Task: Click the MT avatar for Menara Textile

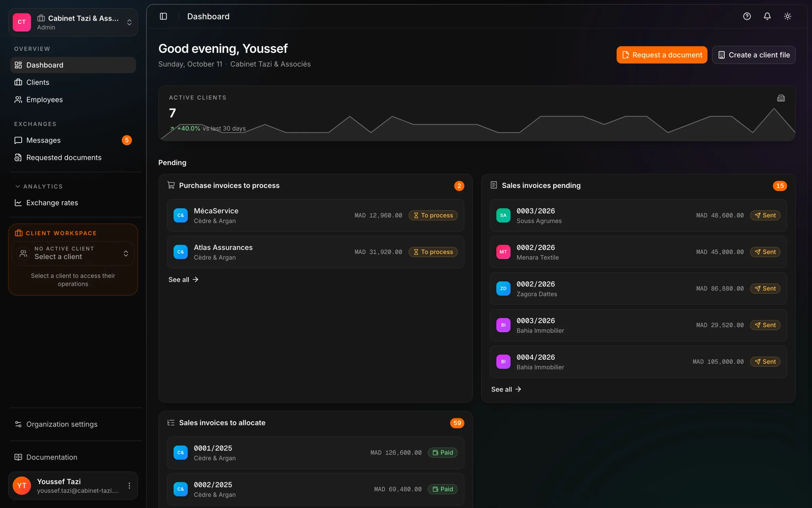Action: 503,252
